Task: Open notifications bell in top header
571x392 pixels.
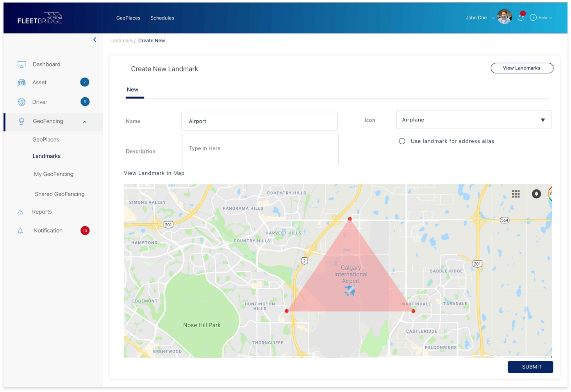Action: [521, 18]
